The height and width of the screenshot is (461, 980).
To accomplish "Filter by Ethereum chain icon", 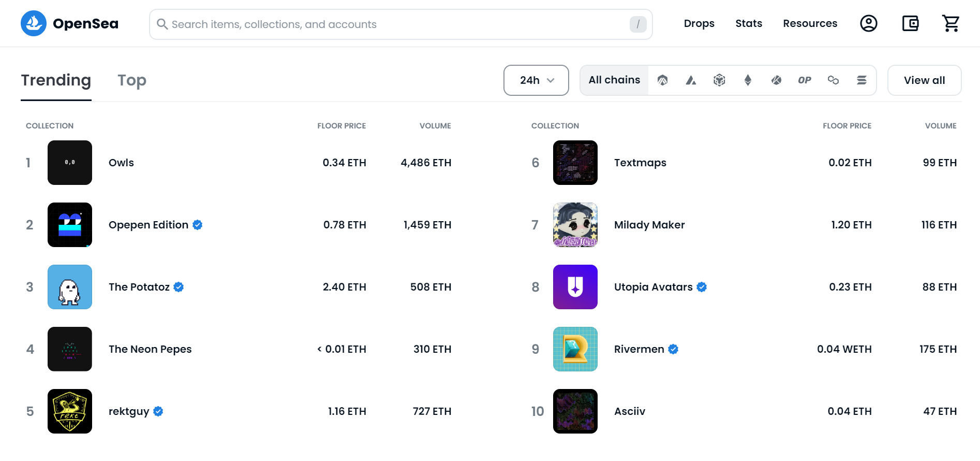I will [748, 80].
